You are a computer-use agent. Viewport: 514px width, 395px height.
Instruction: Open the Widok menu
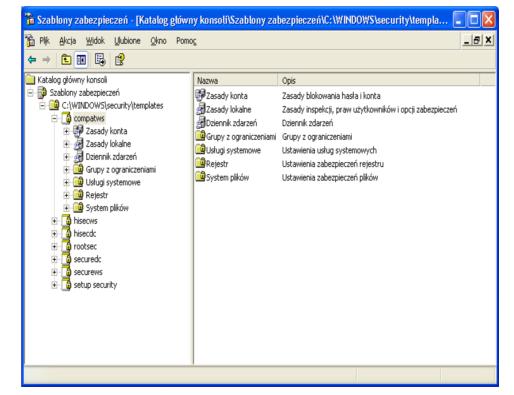click(95, 41)
